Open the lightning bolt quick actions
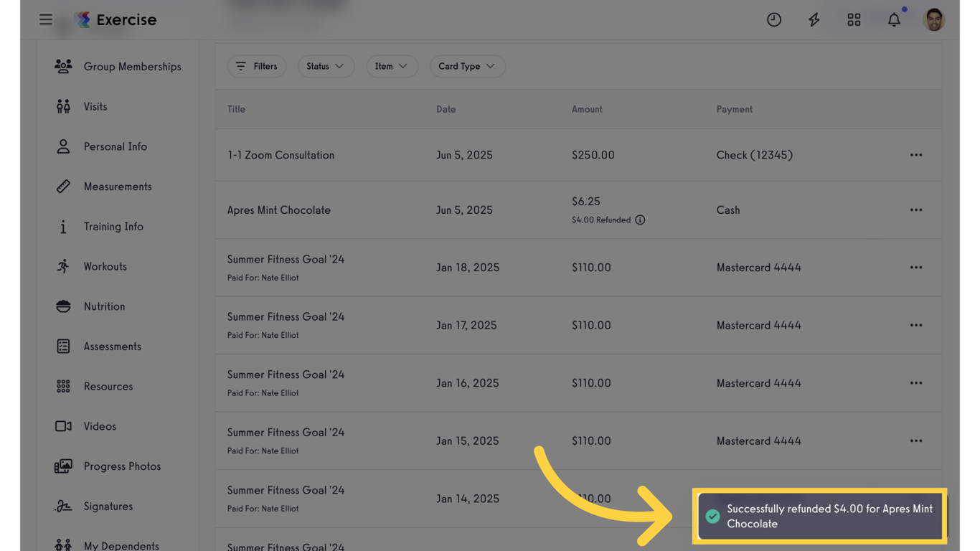 tap(814, 19)
